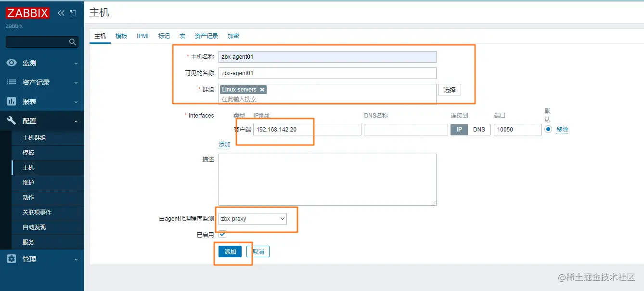Expand the 管理 menu section
Image resolution: width=644 pixels, height=291 pixels.
pos(42,259)
